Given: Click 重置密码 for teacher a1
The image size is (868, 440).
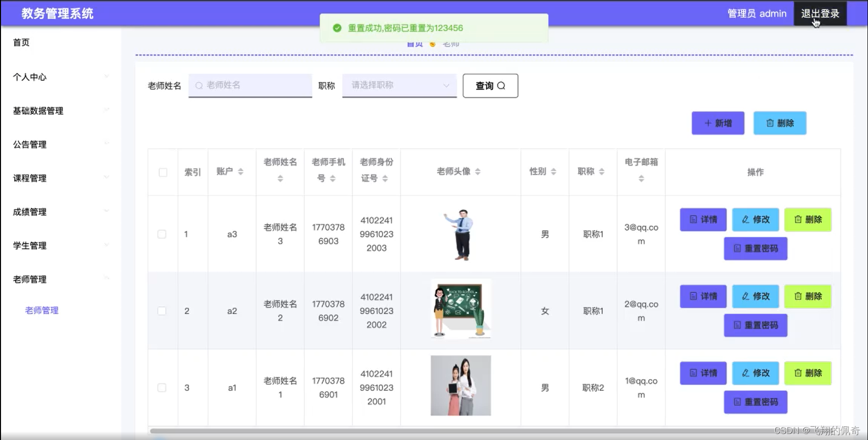Looking at the screenshot, I should coord(756,402).
